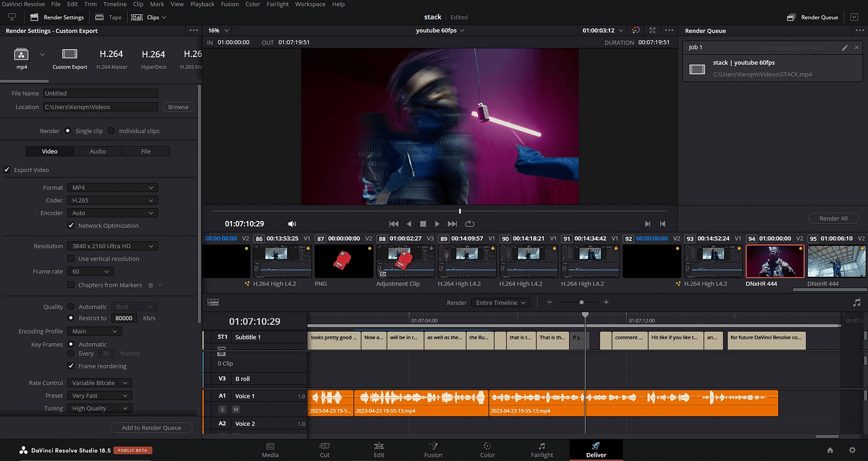Click Add to Render Queue button
Image resolution: width=868 pixels, height=461 pixels.
click(x=151, y=427)
